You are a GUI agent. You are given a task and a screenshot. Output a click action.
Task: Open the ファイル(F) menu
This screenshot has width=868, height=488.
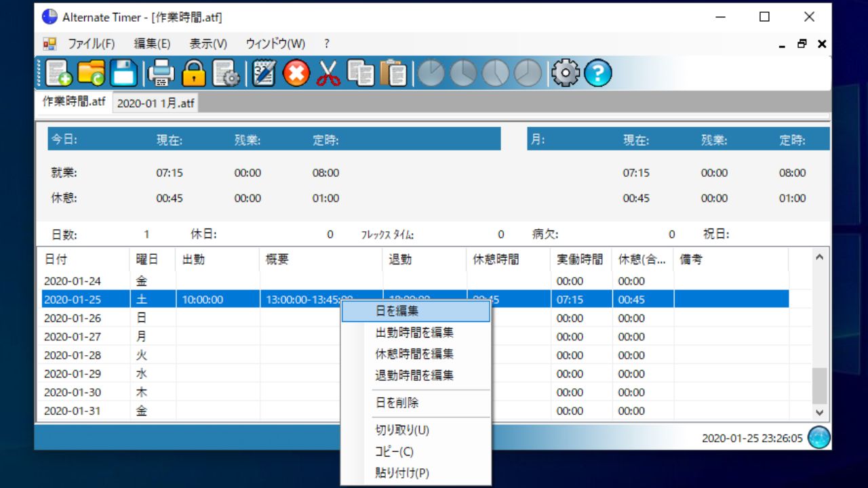click(x=92, y=44)
